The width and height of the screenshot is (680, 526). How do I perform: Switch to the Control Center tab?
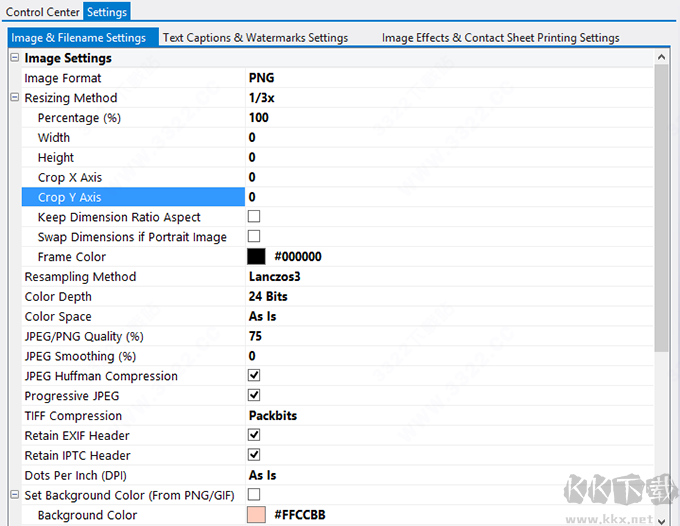coord(42,12)
